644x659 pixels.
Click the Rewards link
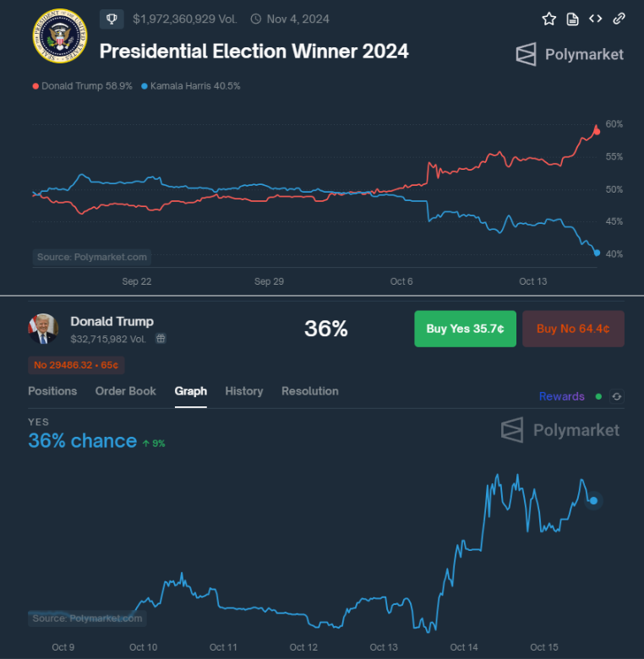tap(562, 396)
